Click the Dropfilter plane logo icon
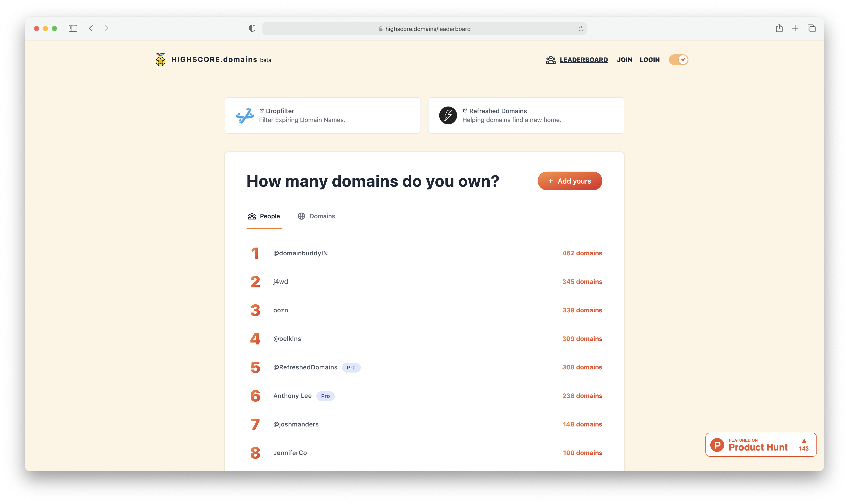 pyautogui.click(x=245, y=115)
